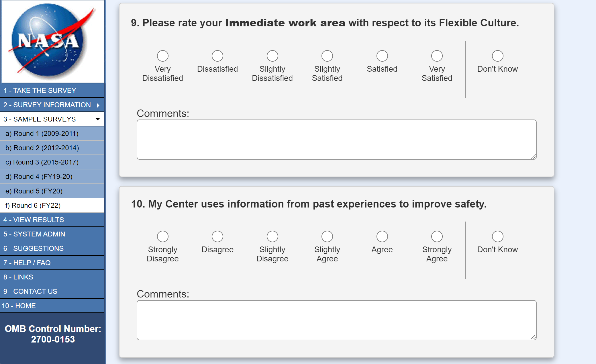
Task: Open Round 4 (FY19-20) sample survey
Action: tap(39, 177)
